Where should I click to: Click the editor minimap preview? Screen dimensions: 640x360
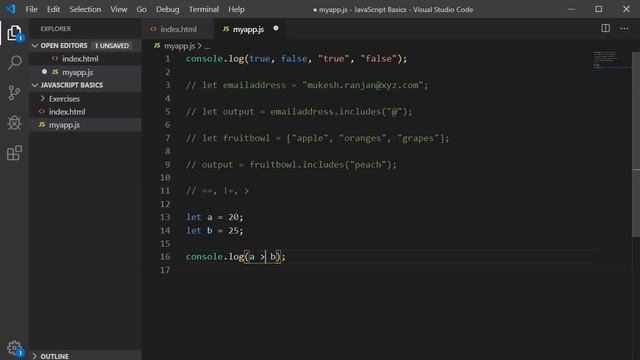[x=606, y=59]
